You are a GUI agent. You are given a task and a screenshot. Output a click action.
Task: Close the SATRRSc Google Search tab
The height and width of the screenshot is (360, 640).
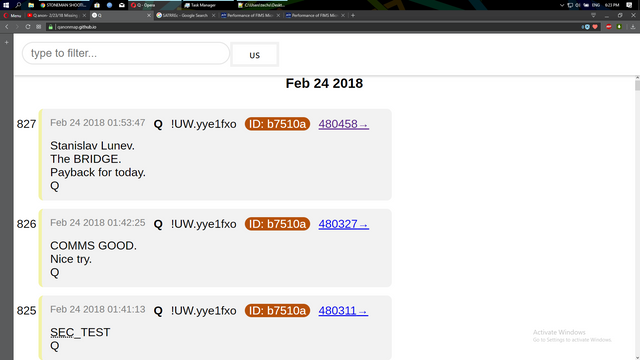[x=213, y=16]
